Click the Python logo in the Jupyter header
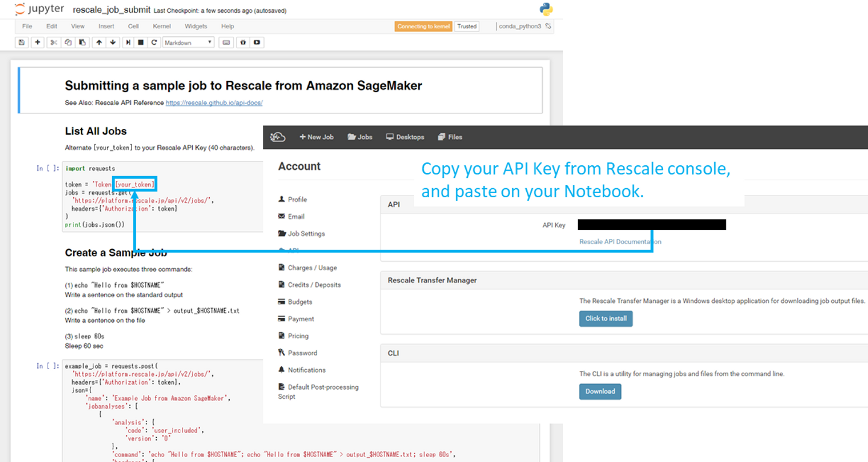Image resolution: width=868 pixels, height=462 pixels. coord(546,9)
